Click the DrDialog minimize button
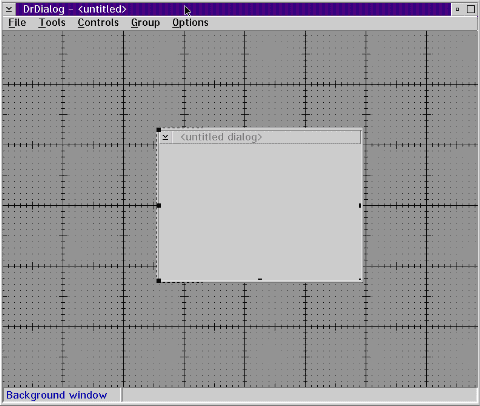This screenshot has width=480, height=406. [457, 9]
